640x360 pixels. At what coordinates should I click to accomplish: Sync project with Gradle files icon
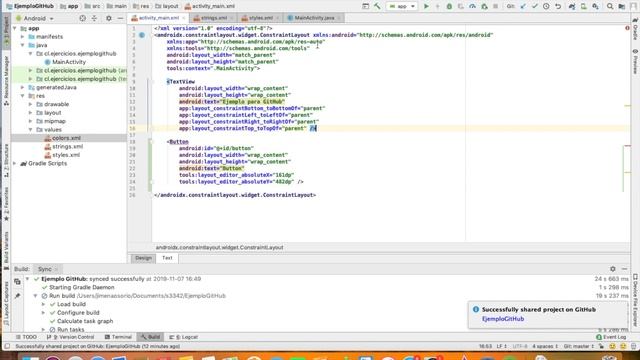tap(572, 6)
